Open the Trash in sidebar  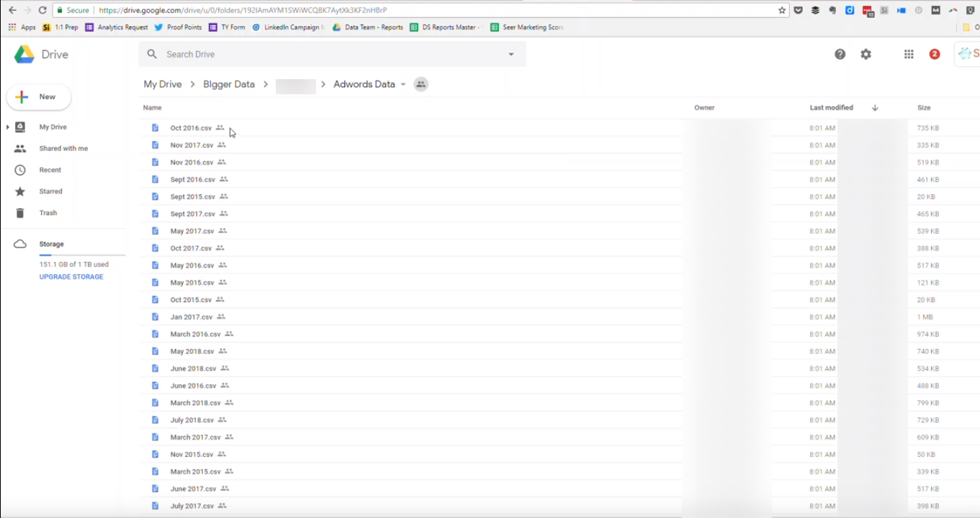coord(48,213)
